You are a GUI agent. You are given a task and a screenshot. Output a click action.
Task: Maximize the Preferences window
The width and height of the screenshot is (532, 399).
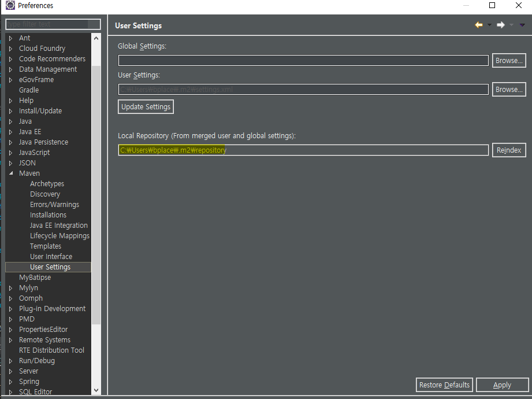tap(492, 5)
